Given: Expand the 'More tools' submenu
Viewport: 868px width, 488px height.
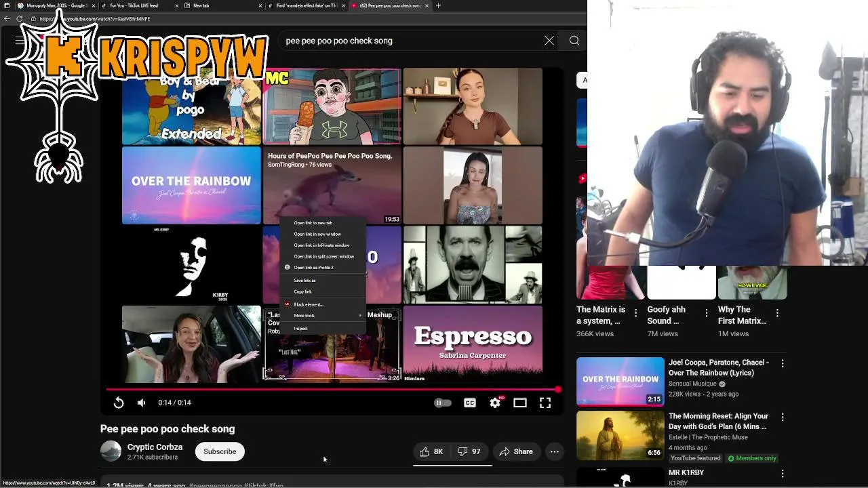Looking at the screenshot, I should 323,315.
